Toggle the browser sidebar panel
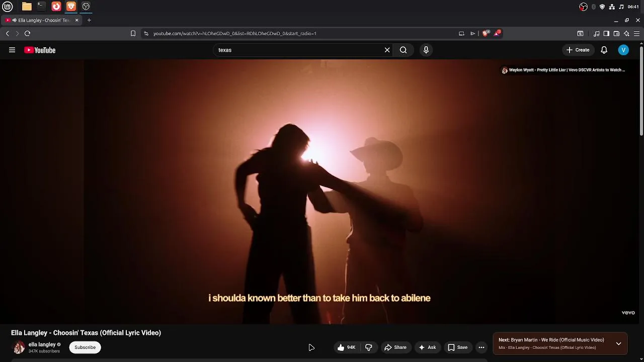 606,34
